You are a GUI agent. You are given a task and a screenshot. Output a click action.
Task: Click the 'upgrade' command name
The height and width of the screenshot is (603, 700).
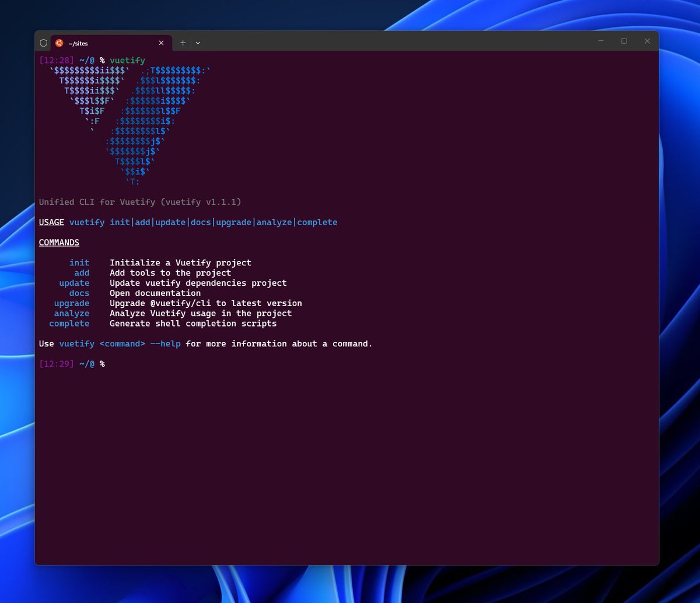72,303
